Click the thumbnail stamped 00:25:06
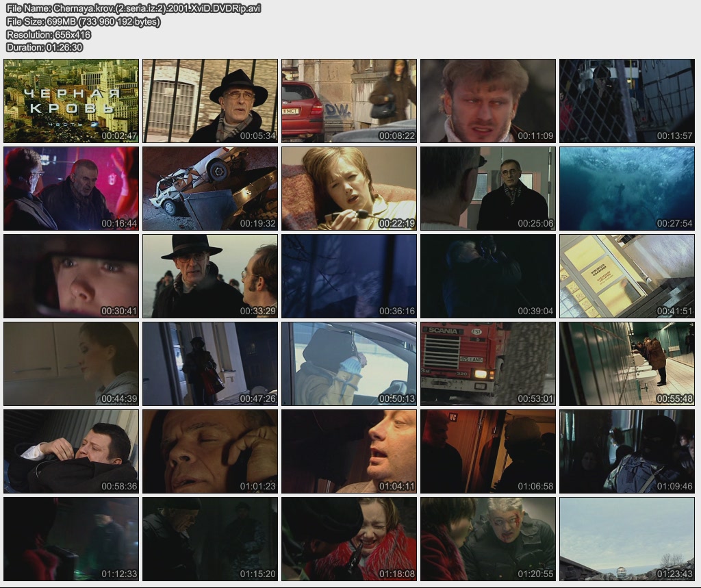Image resolution: width=701 pixels, height=588 pixels. pyautogui.click(x=487, y=189)
